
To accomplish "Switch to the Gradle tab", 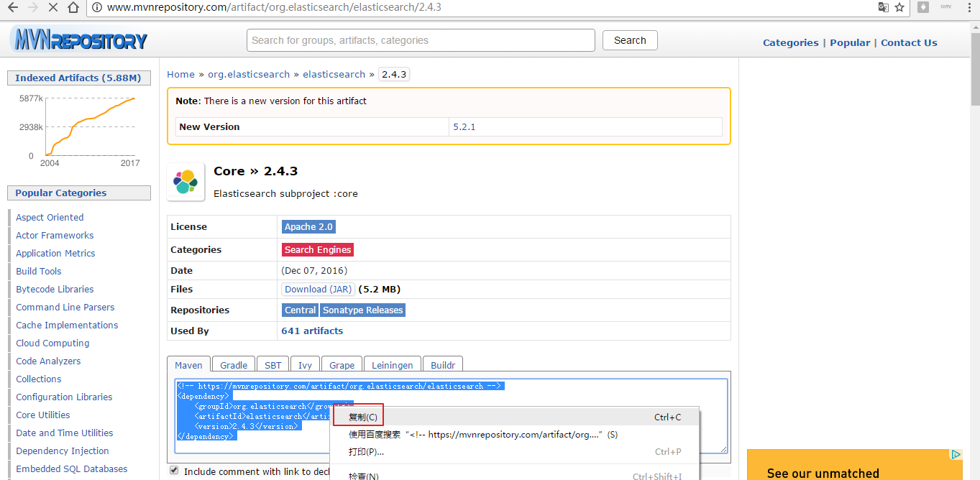I will point(234,365).
